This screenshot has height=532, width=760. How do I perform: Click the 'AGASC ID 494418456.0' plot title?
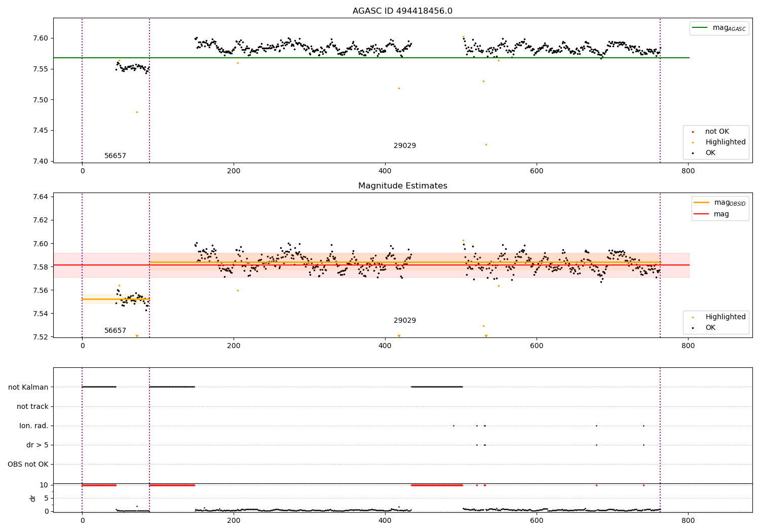click(402, 11)
